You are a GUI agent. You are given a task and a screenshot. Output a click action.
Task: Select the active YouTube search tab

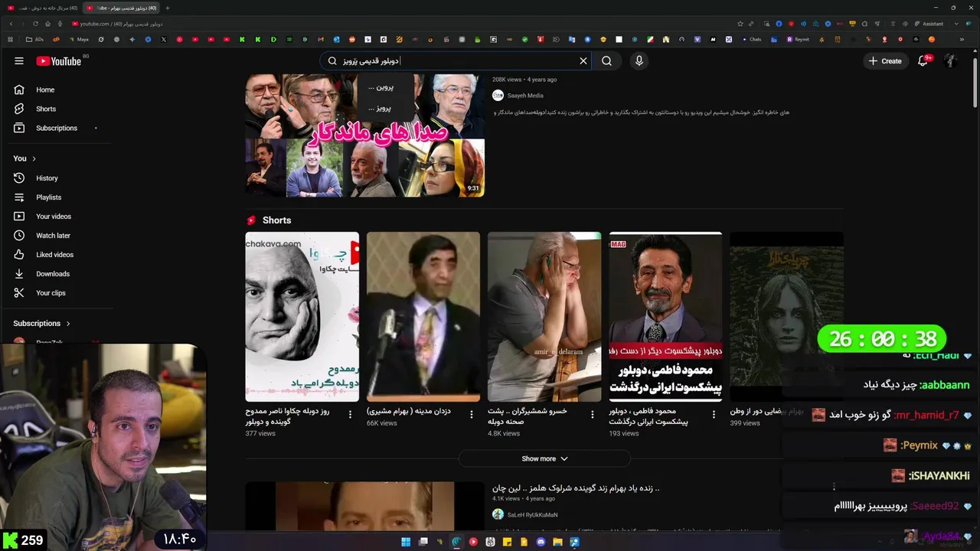click(121, 8)
